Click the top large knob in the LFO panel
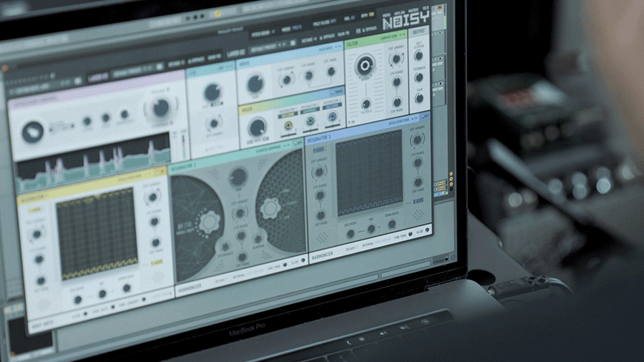Image resolution: width=644 pixels, height=362 pixels. click(x=213, y=93)
